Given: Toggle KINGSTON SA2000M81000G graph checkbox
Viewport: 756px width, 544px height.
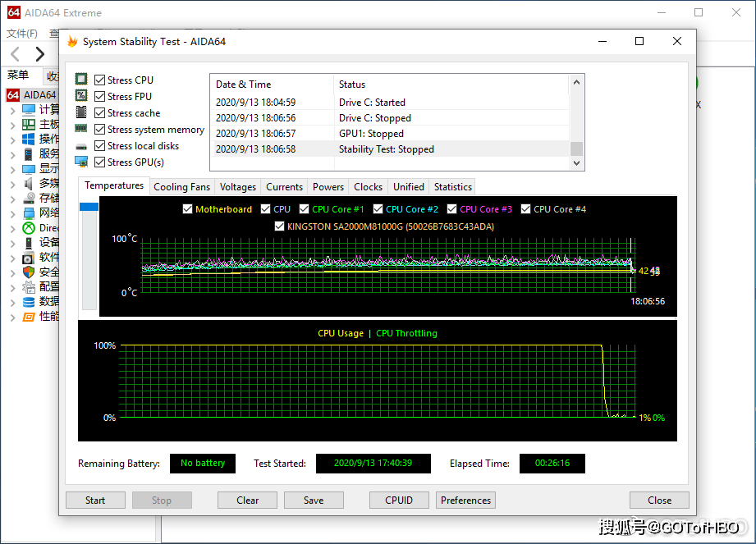Looking at the screenshot, I should click(x=279, y=226).
